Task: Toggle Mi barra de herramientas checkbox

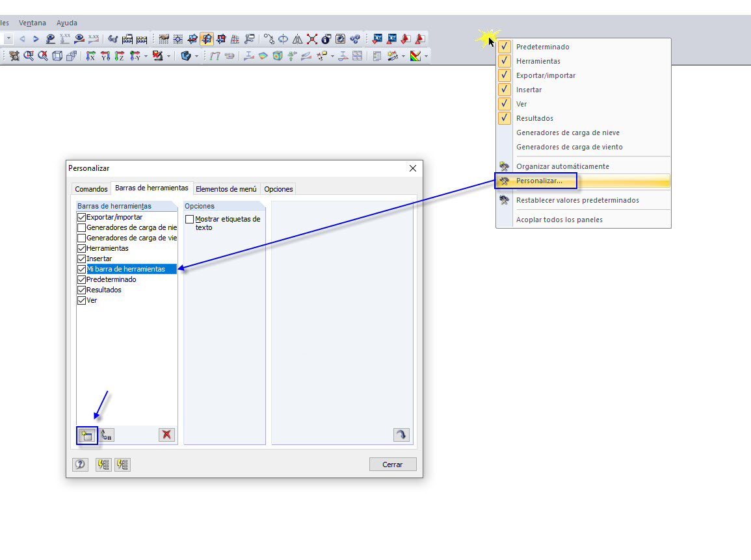Action: [x=81, y=270]
